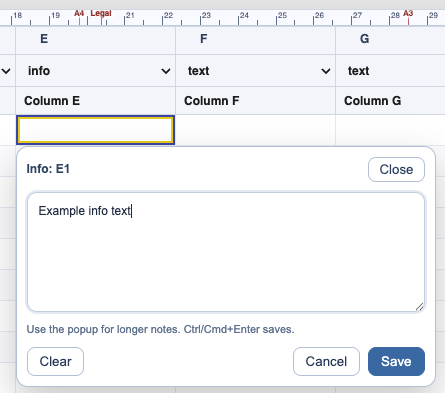Clear the info text
The image size is (445, 393).
tap(55, 361)
